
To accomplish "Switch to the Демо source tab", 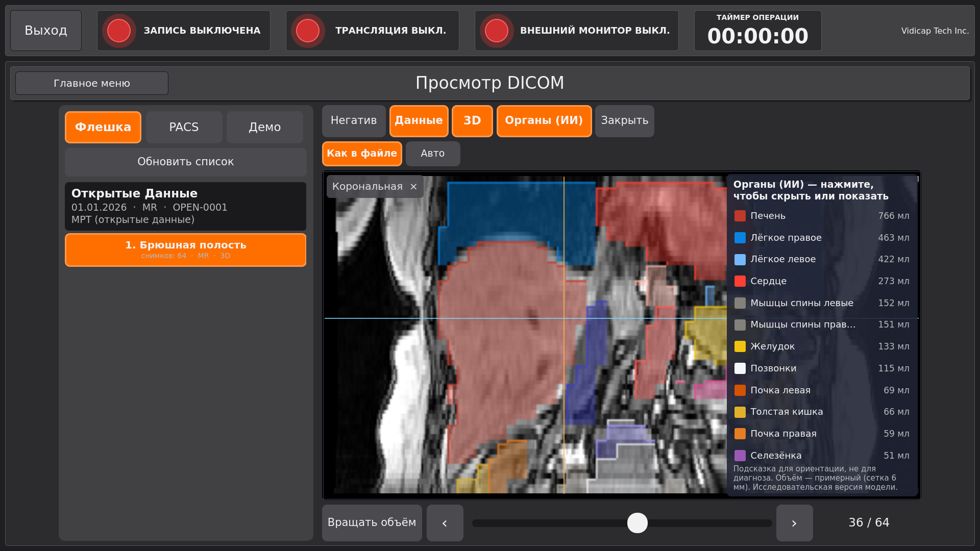I will (x=265, y=127).
